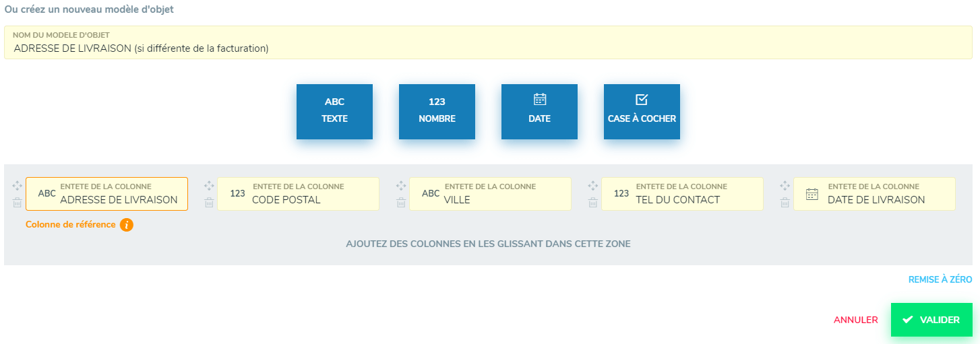Click trash icon beside DATE DE LIVRAISON column
The width and height of the screenshot is (980, 344).
click(785, 202)
